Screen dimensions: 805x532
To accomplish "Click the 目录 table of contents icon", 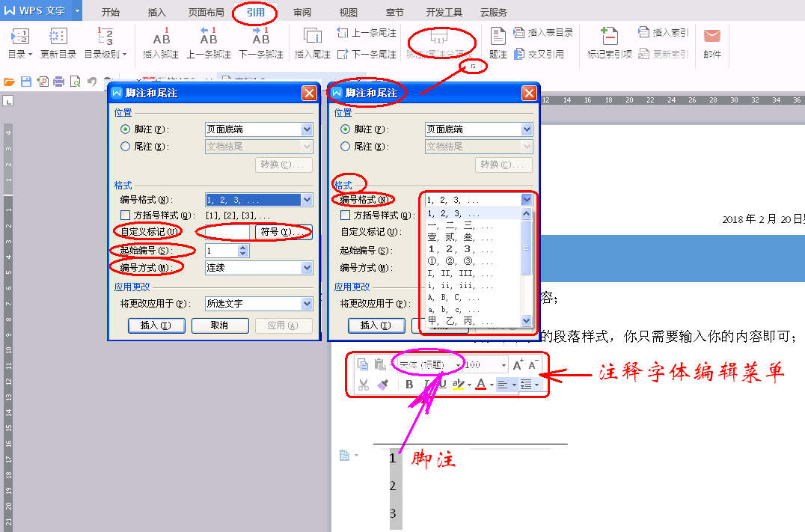I will [x=20, y=36].
